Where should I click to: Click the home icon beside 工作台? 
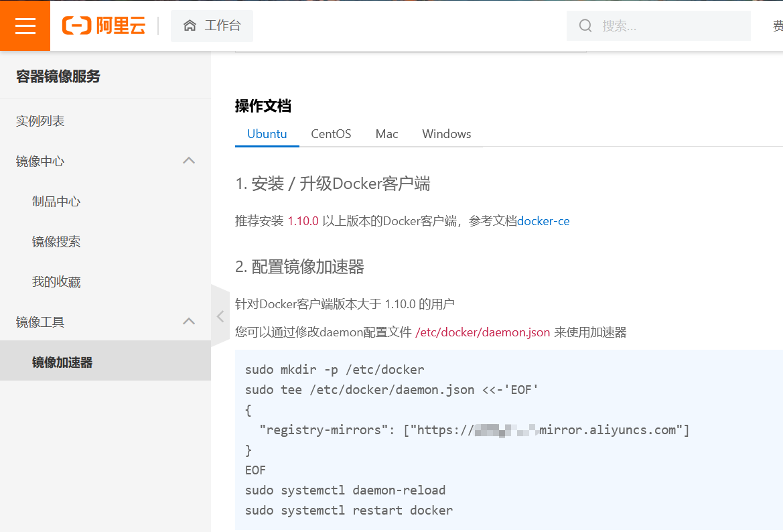(190, 25)
